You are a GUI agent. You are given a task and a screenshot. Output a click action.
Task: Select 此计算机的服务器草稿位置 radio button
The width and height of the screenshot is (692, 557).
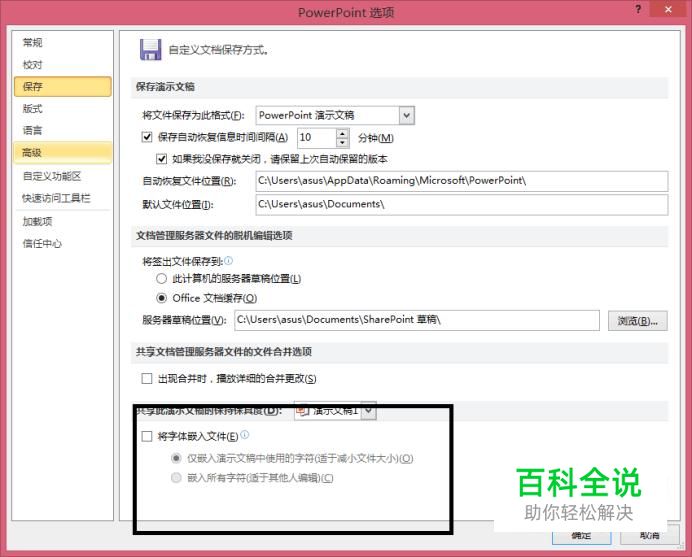click(x=162, y=278)
